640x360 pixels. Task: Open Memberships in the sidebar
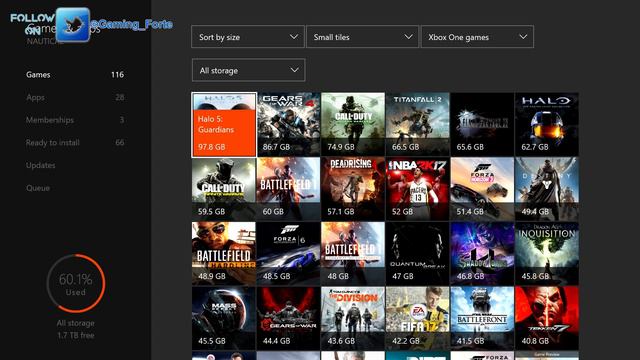coord(50,120)
